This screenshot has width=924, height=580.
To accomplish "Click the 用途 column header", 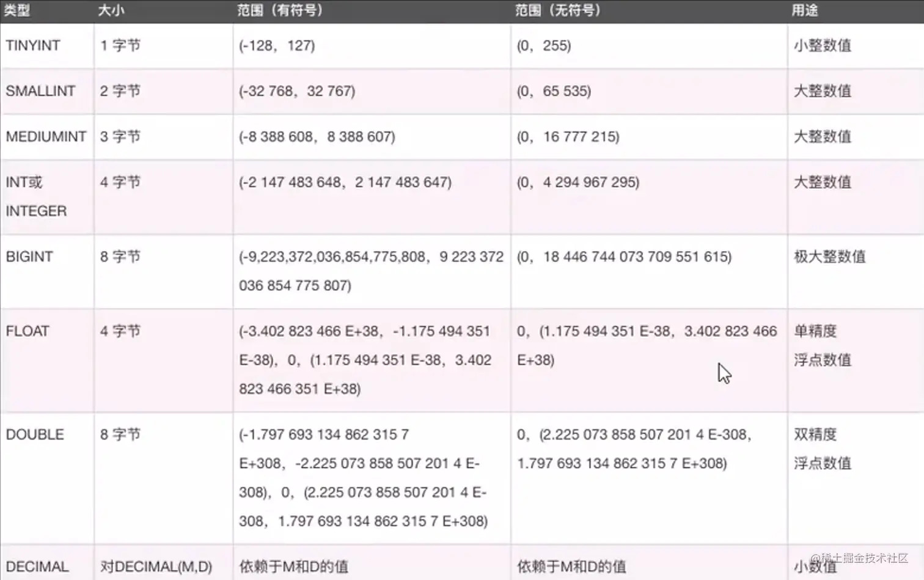I will 805,11.
